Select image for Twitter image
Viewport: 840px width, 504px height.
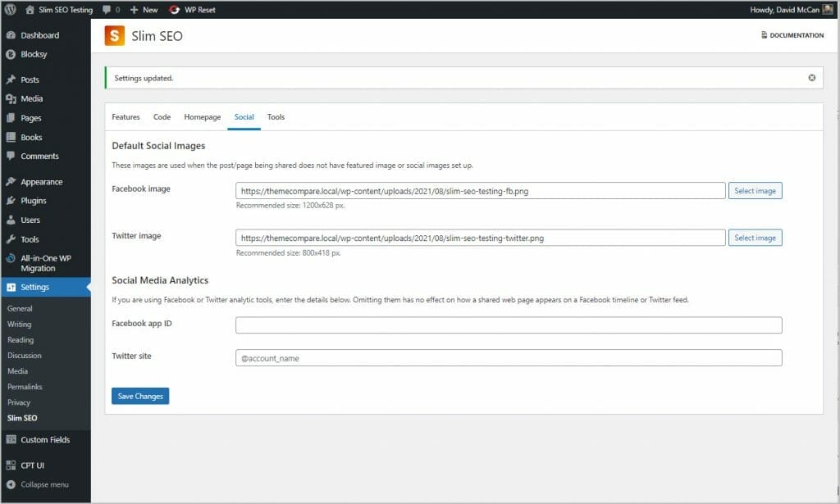pos(756,238)
